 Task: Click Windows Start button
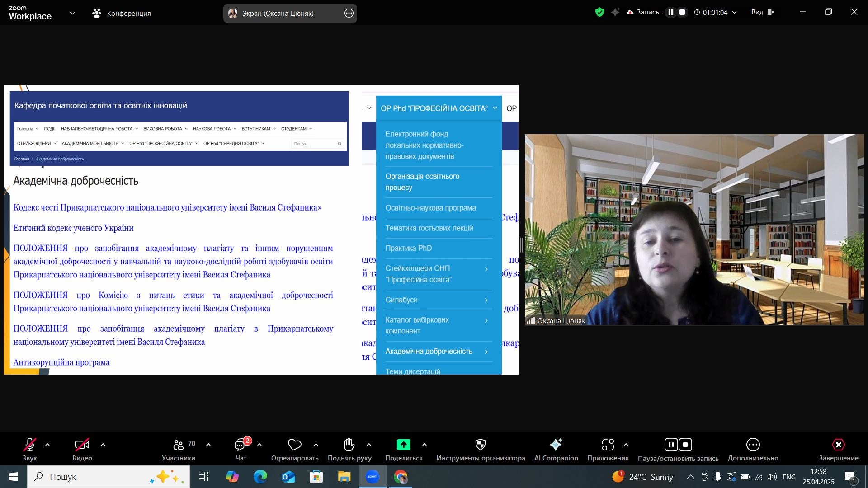point(14,477)
